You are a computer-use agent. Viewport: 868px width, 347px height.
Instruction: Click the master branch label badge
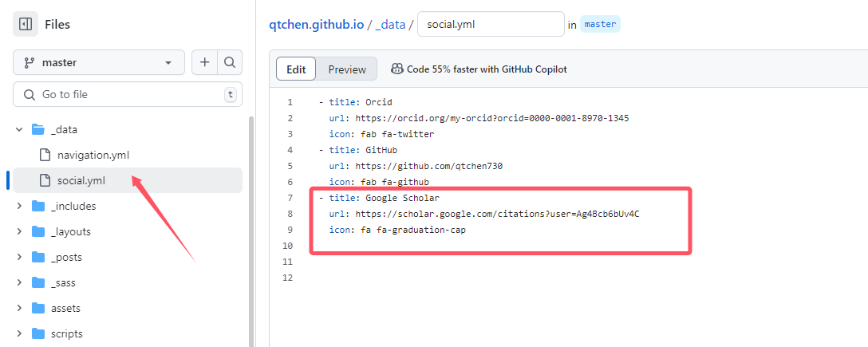(600, 25)
